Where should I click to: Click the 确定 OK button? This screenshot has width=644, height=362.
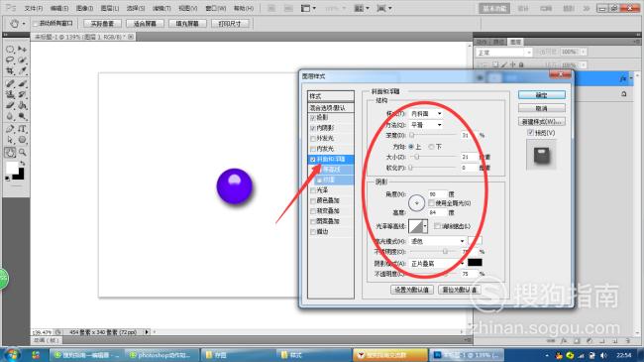[542, 95]
